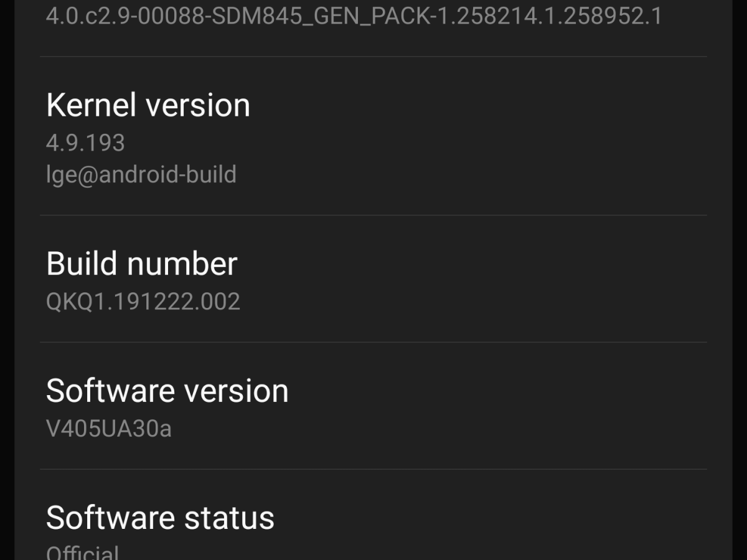The width and height of the screenshot is (747, 560).
Task: Click the divider between Build number and Software version
Action: 374,342
